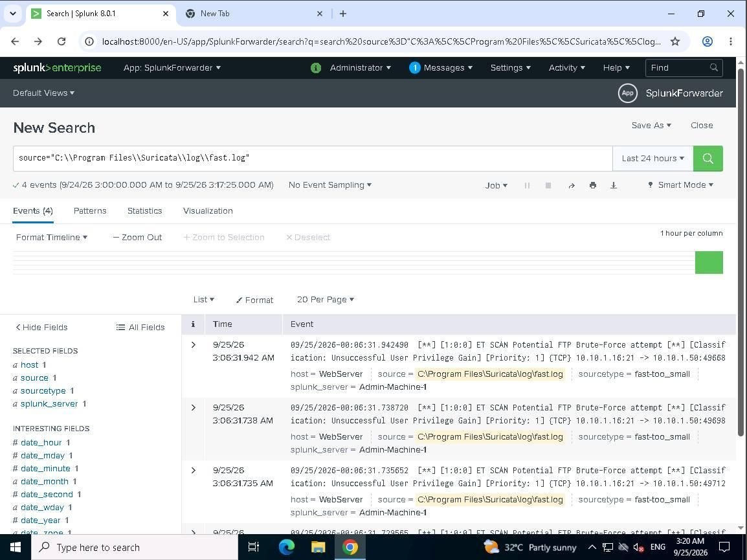The image size is (747, 560).
Task: Open No Event Sampling dropdown
Action: click(x=330, y=185)
